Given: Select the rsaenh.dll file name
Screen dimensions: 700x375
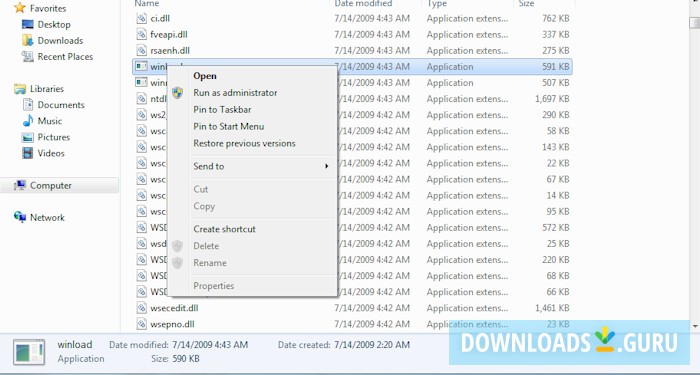Looking at the screenshot, I should pos(170,51).
